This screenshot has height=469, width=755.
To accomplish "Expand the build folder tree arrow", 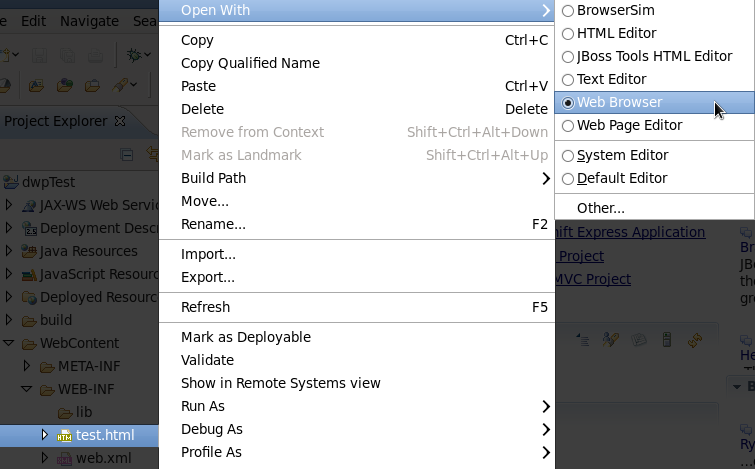I will (10, 320).
